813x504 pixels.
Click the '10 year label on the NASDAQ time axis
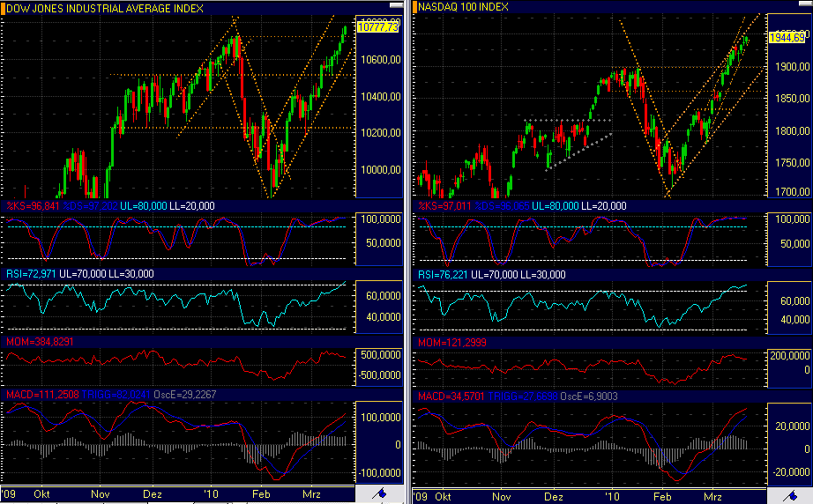[613, 496]
